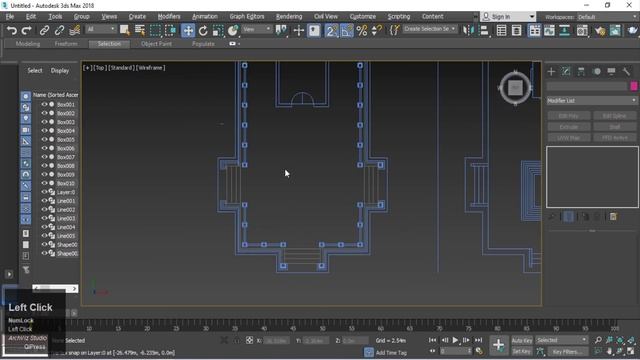The width and height of the screenshot is (640, 360).
Task: Jump to the end of animation
Action: point(478,340)
